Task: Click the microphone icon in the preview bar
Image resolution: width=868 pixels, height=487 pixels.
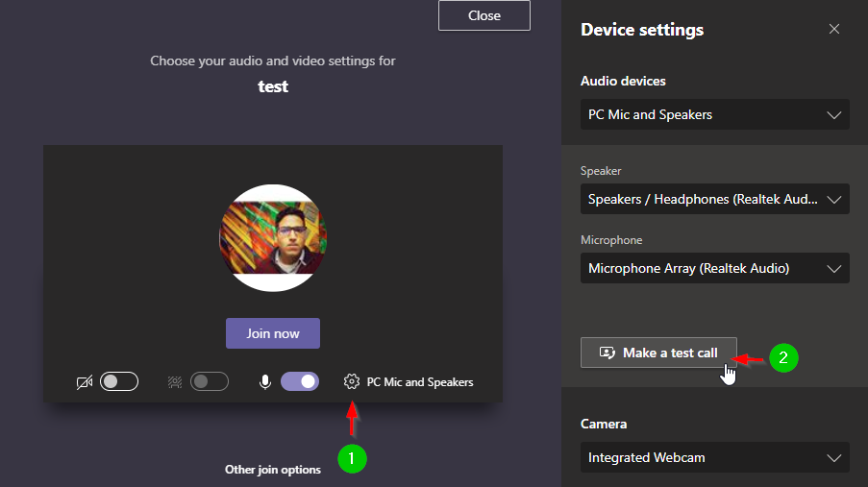Action: click(265, 382)
